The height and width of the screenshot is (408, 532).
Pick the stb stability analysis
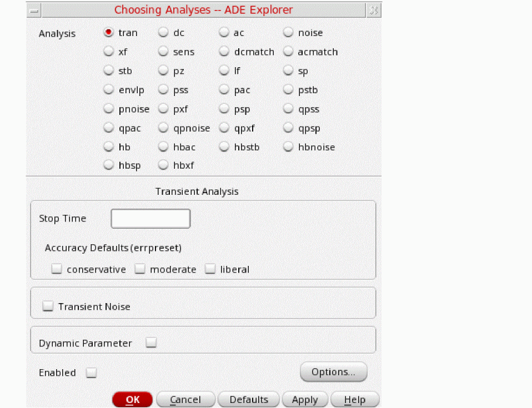click(109, 71)
